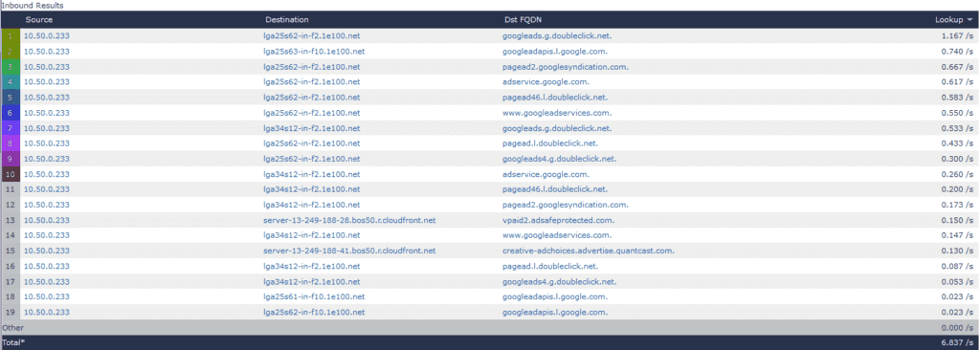Select the 0.583 /s lookup value
Image resolution: width=980 pixels, height=350 pixels.
point(957,98)
